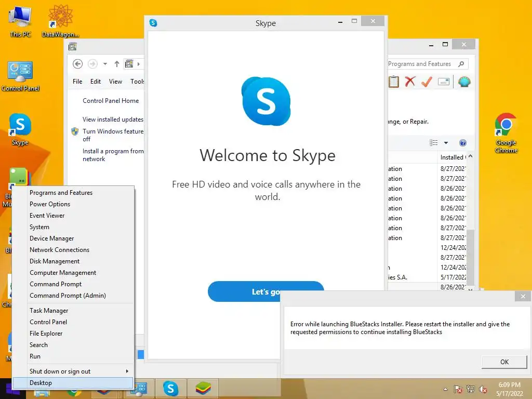Open the Control Panel Home link
The image size is (532, 399).
click(111, 101)
